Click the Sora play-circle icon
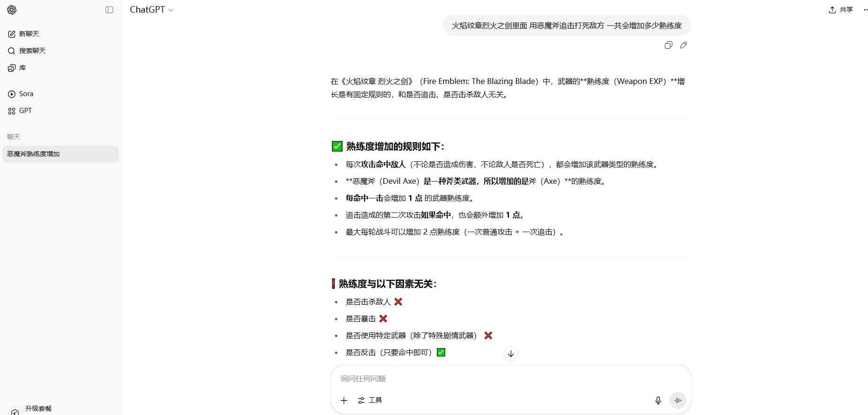Viewport: 868px width, 415px height. [12, 94]
